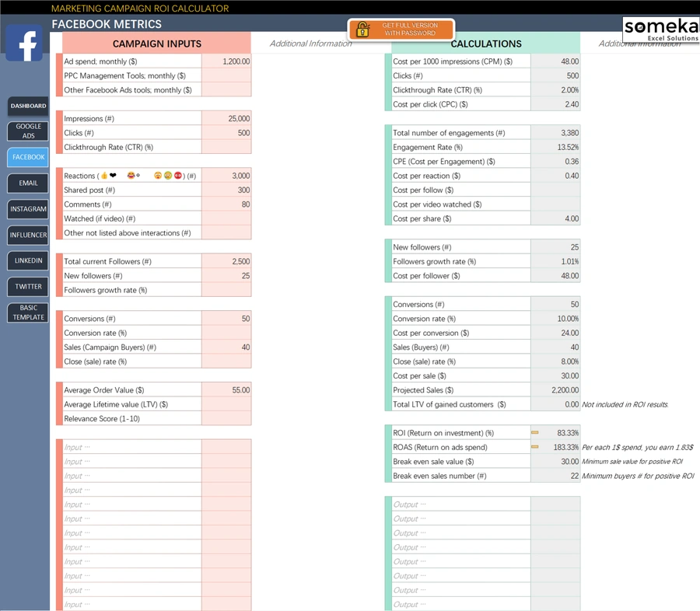The image size is (700, 611).
Task: Select the Average Lifetime value (LTV) input cell
Action: click(x=226, y=404)
